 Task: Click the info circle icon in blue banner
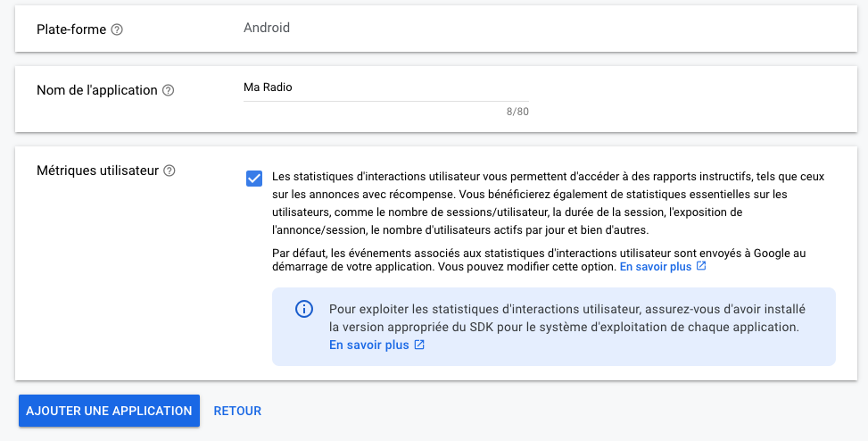point(304,309)
